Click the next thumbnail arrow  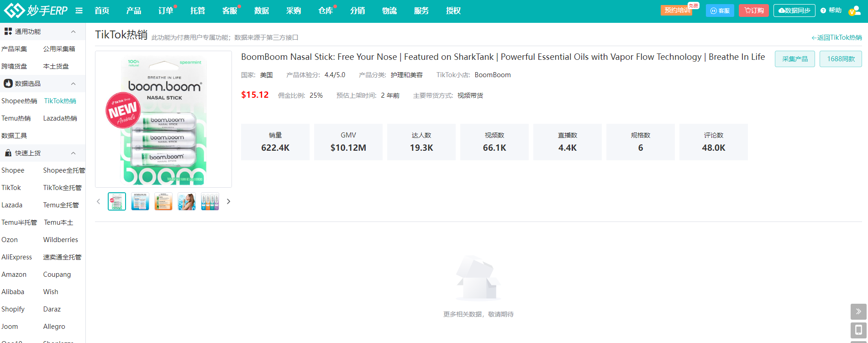tap(228, 201)
